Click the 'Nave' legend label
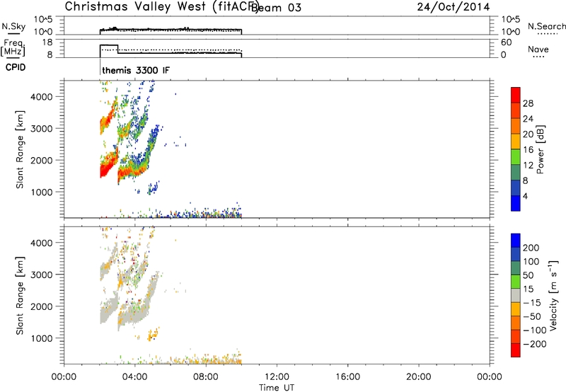The width and height of the screenshot is (566, 392). click(x=538, y=50)
